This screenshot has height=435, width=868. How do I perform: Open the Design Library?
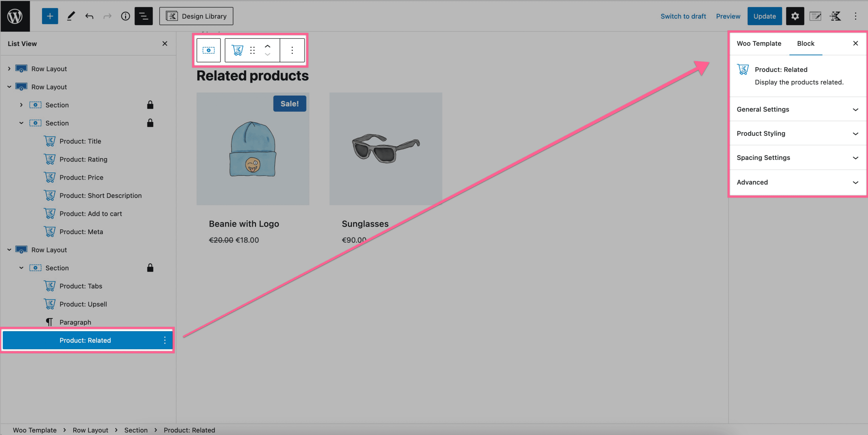pyautogui.click(x=196, y=16)
